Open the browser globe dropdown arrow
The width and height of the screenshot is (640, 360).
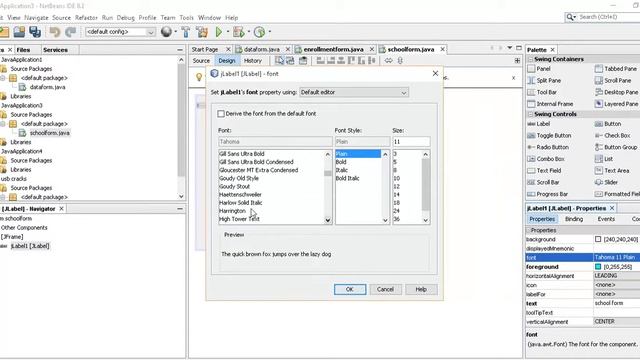coord(176,32)
